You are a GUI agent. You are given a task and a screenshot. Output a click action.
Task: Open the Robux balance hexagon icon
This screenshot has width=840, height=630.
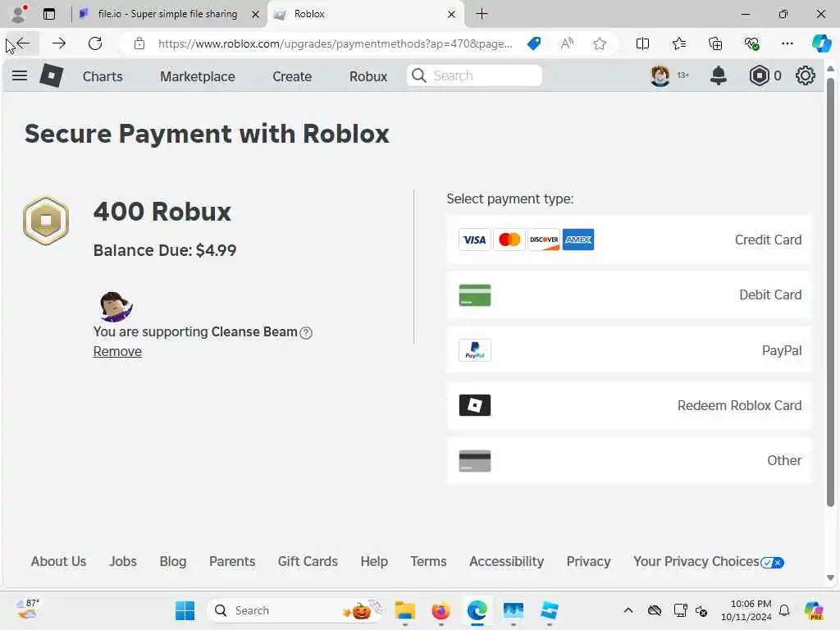[759, 75]
